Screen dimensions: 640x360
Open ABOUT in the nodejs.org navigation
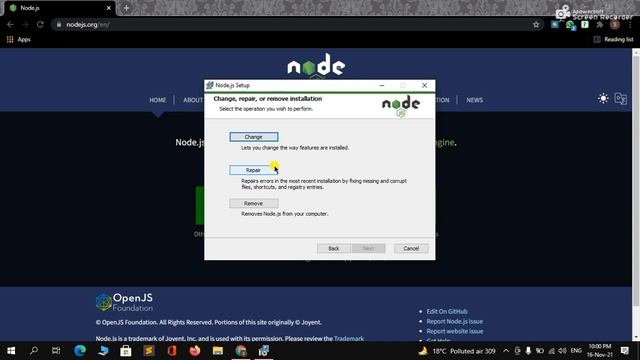(193, 100)
